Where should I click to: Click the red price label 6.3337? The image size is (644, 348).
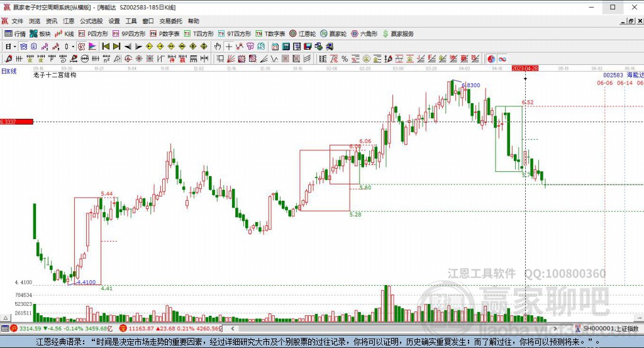click(x=16, y=121)
